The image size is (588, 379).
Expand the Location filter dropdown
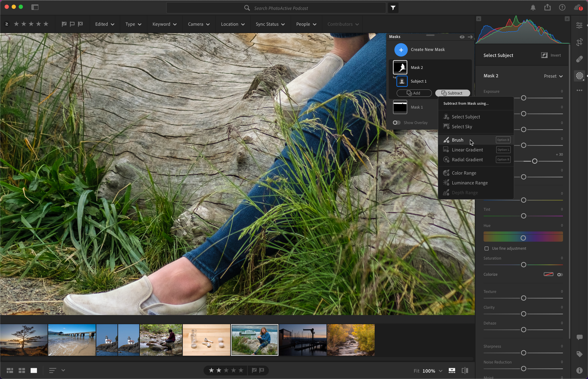(233, 24)
